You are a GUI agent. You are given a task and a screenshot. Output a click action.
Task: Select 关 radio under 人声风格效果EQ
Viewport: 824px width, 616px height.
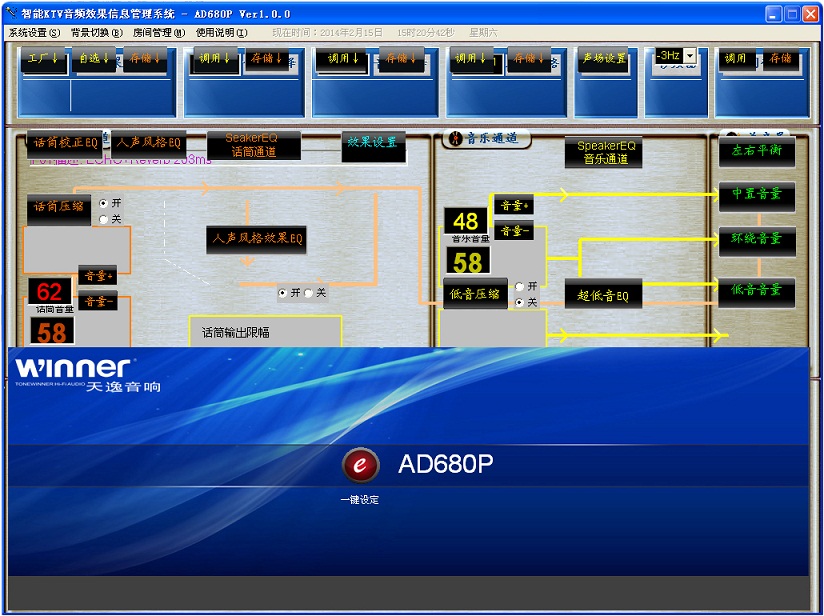(x=308, y=293)
